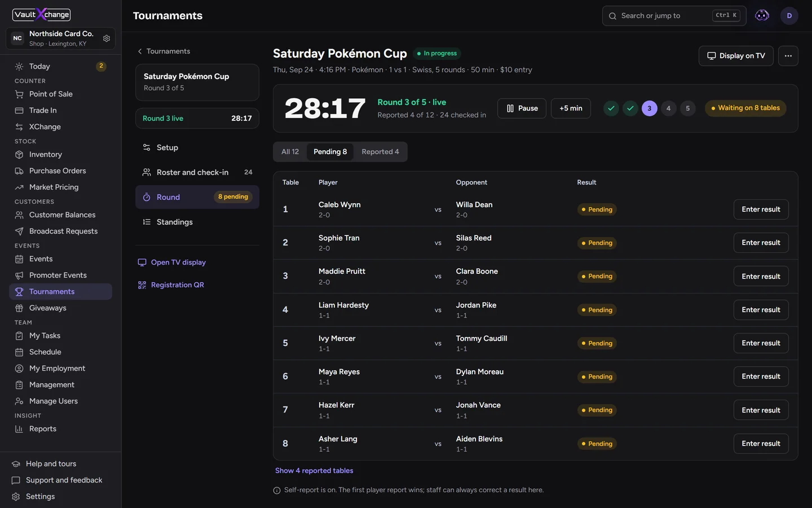Click the Reports chart icon
812x508 pixels.
19,428
